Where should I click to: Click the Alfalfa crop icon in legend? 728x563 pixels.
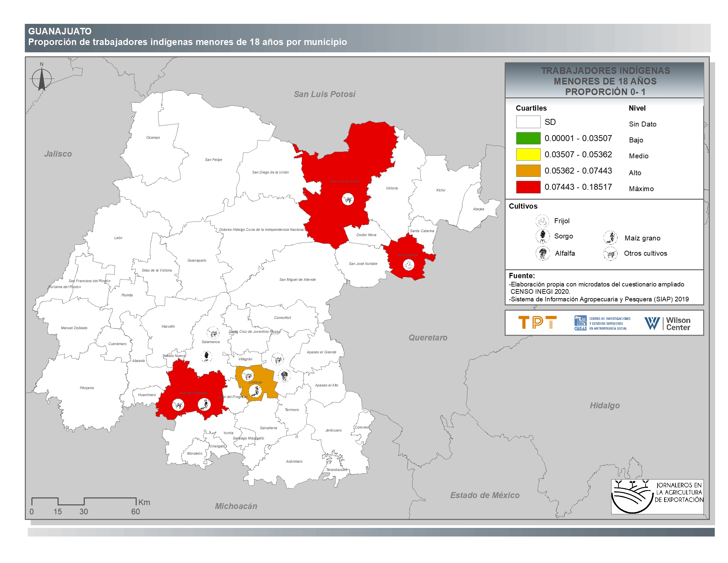[543, 253]
